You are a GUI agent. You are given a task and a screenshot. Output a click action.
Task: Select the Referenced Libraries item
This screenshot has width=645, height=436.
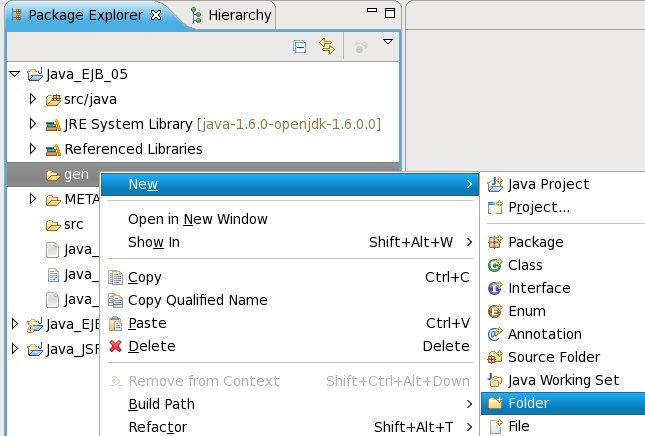pyautogui.click(x=147, y=149)
